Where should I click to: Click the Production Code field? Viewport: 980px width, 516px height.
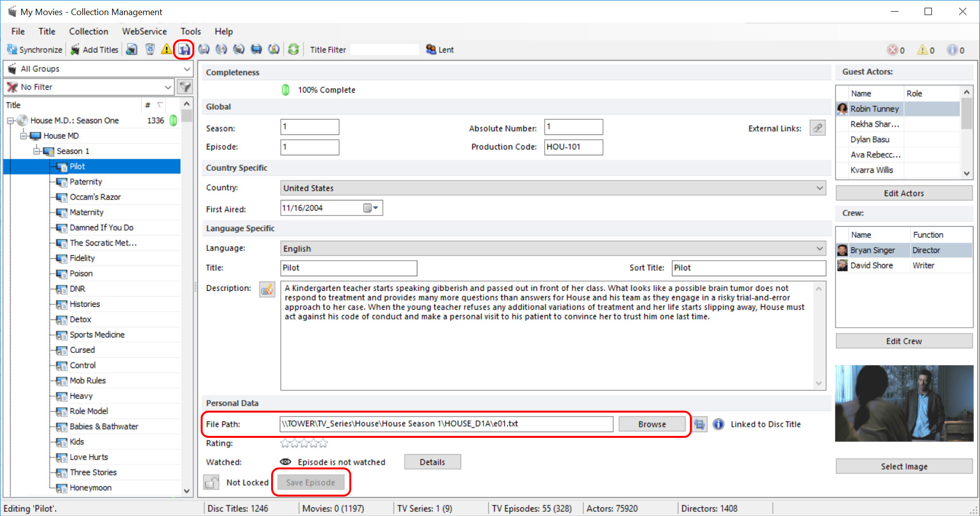(x=573, y=147)
